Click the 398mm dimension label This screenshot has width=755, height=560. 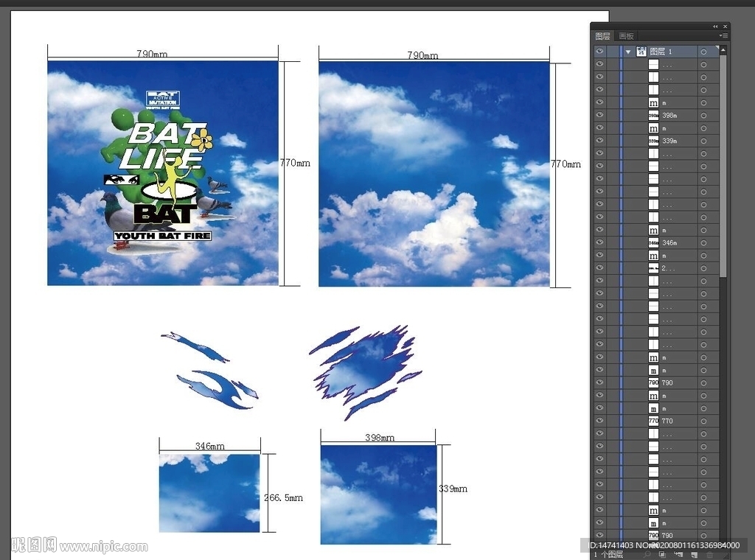[380, 438]
